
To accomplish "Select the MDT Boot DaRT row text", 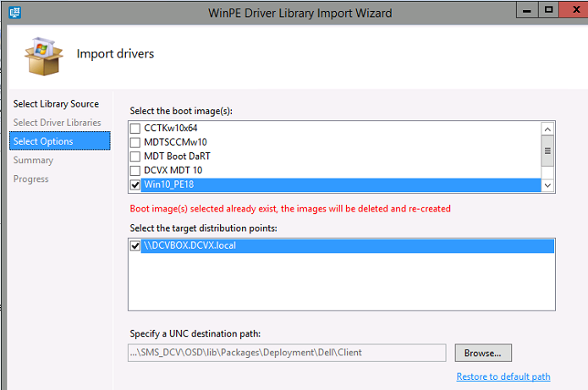I will [x=177, y=156].
